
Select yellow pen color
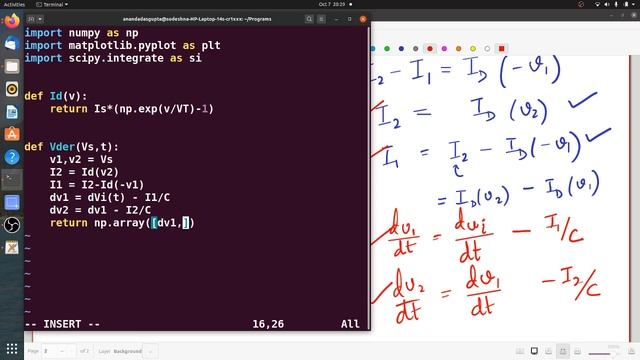pos(473,49)
